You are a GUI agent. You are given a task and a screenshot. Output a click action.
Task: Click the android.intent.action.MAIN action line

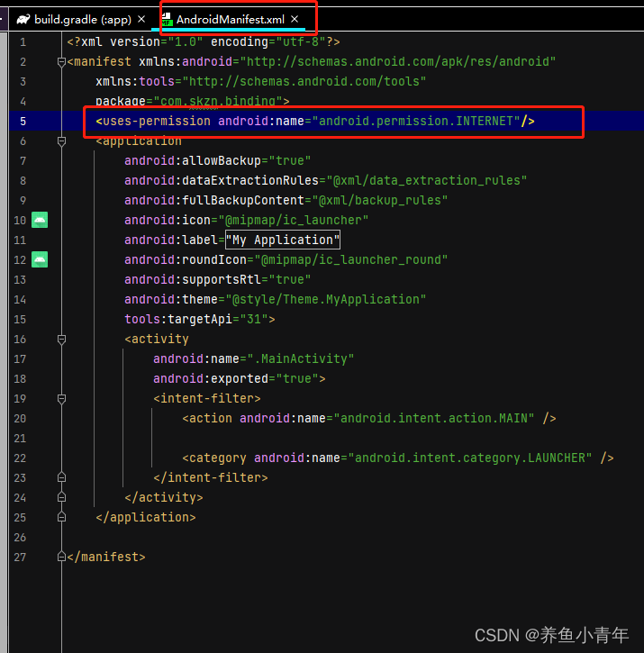click(x=369, y=418)
